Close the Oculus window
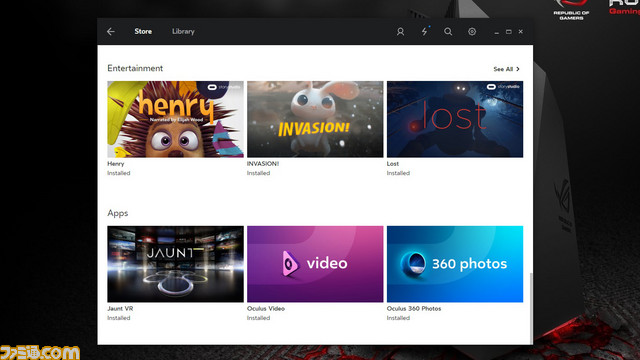Viewport: 640px width, 360px height. point(520,31)
